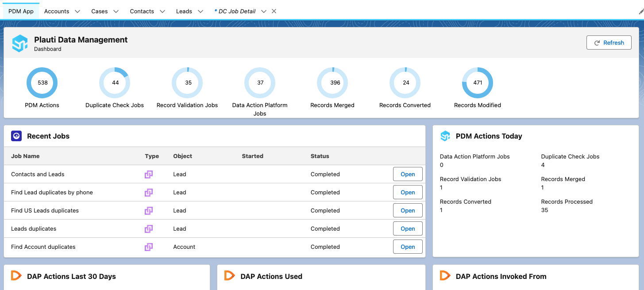
Task: Click type icon for Find US Leads duplicates
Action: (x=149, y=211)
